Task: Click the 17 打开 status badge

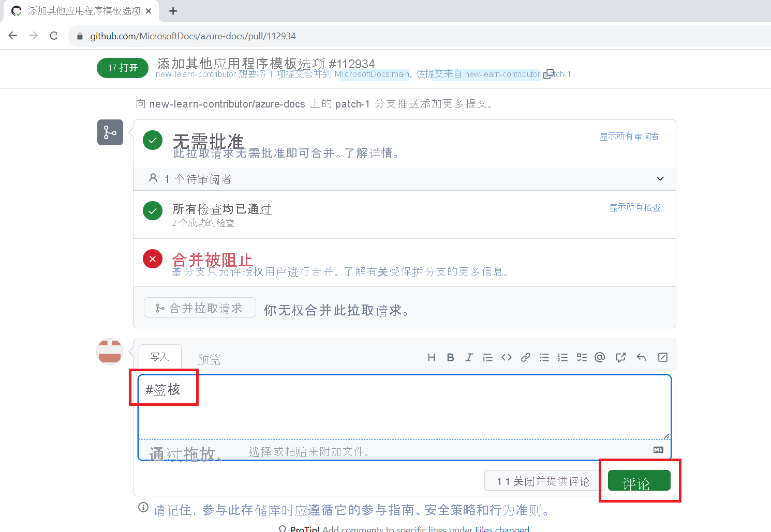Action: click(123, 68)
